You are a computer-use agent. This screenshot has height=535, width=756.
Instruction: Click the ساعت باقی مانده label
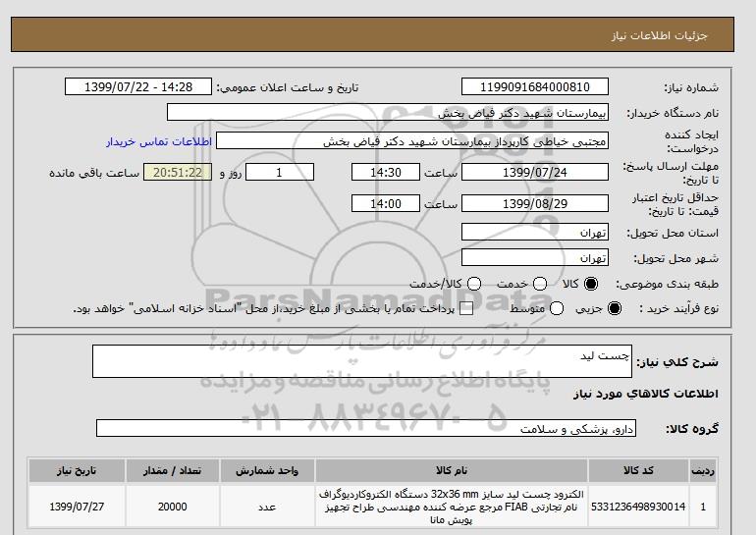(x=94, y=173)
